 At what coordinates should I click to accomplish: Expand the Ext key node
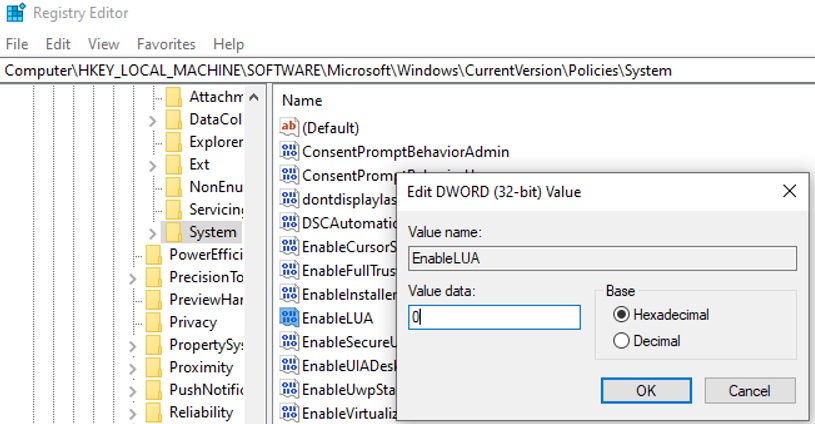coord(152,164)
